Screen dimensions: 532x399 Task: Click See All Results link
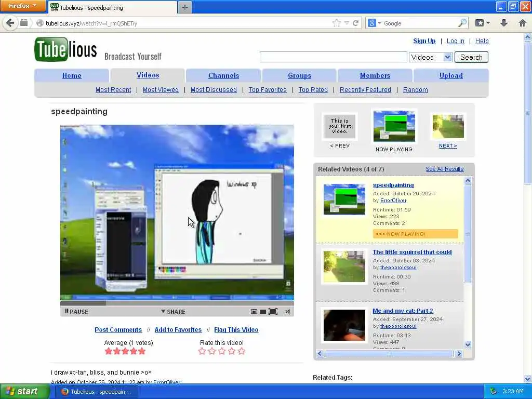pos(445,169)
